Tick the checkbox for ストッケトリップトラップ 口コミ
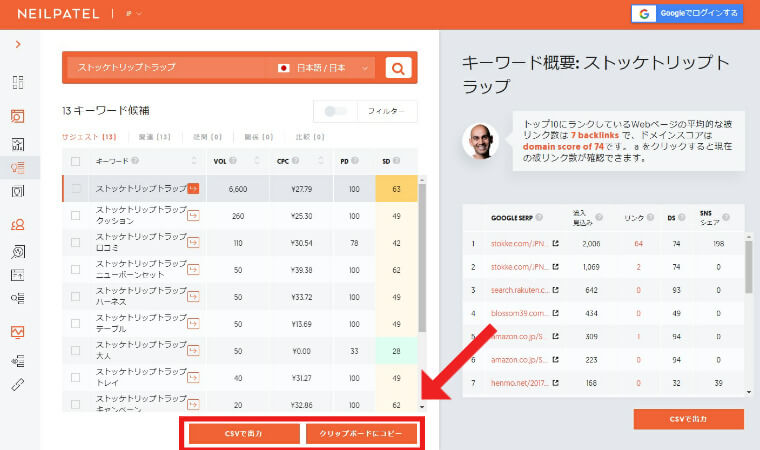 tap(76, 242)
